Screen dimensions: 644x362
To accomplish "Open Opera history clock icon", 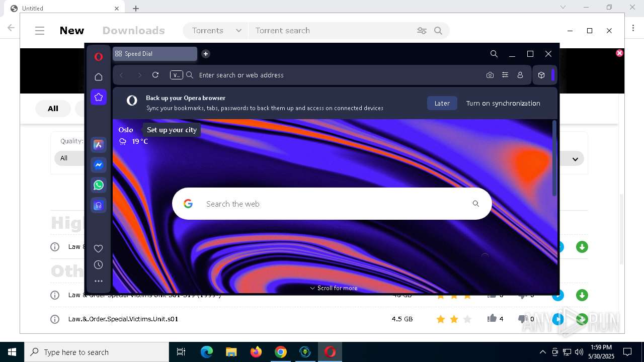I will pyautogui.click(x=99, y=265).
